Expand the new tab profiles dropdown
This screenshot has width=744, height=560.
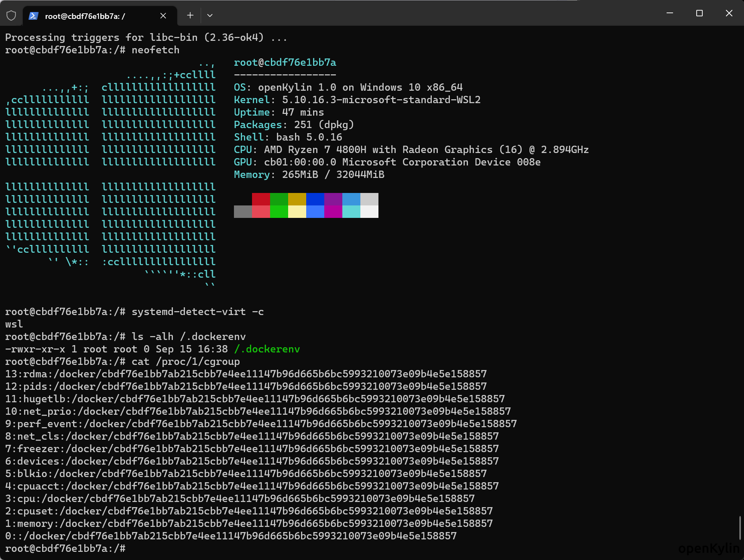pyautogui.click(x=210, y=15)
